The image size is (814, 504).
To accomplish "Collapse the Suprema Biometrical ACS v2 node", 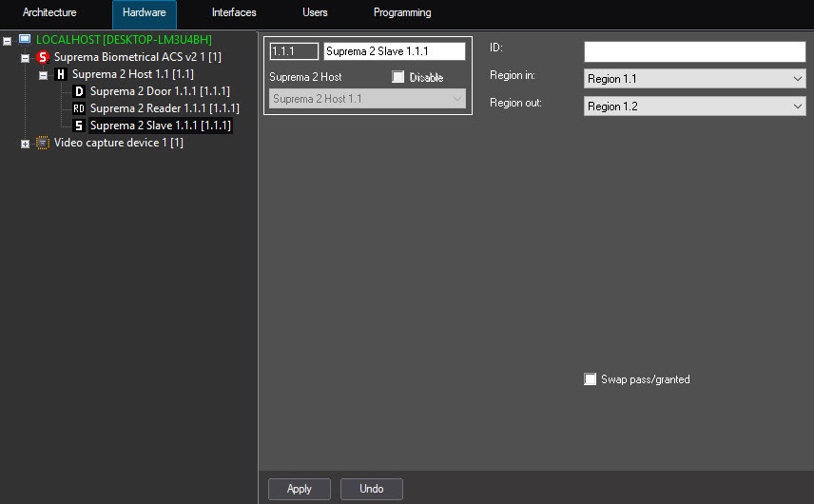I will tap(25, 58).
